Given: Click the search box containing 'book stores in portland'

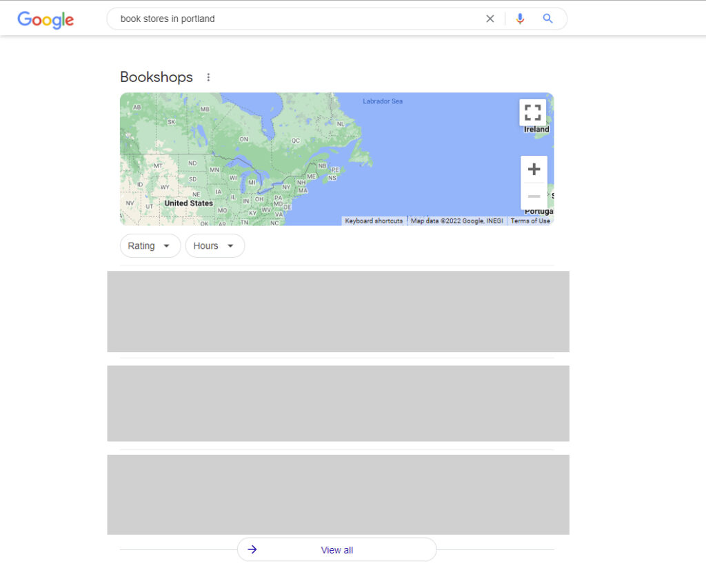Looking at the screenshot, I should [296, 19].
